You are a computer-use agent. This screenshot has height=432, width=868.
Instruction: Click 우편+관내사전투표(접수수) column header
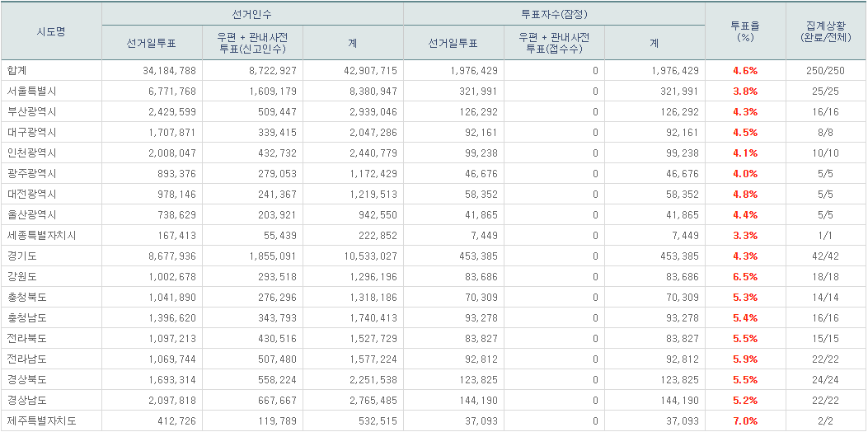[554, 43]
